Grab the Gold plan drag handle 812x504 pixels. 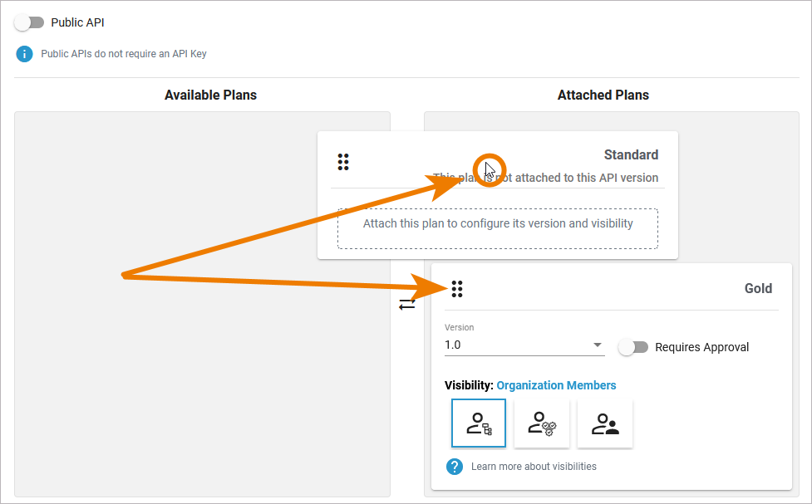click(457, 289)
